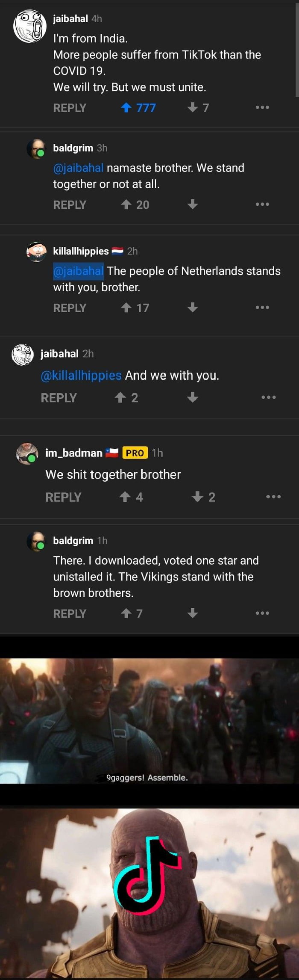Image resolution: width=299 pixels, height=980 pixels.
Task: Open the killallhippies username profile
Action: tap(81, 251)
